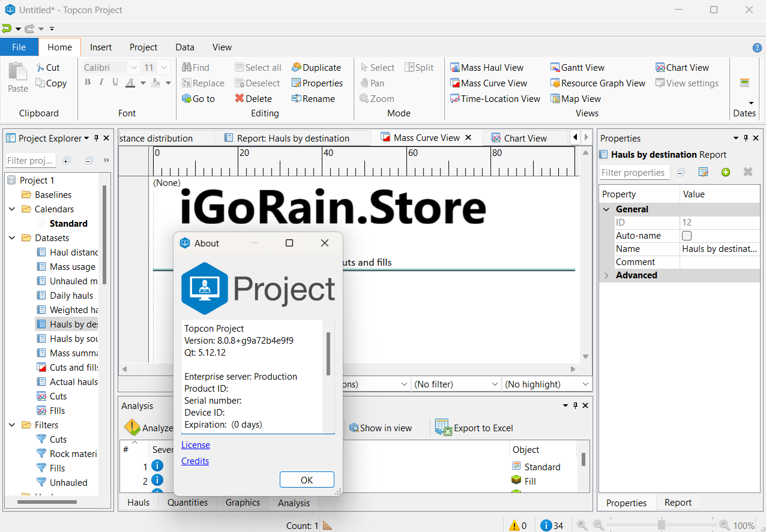Open the Resource Graph View
Screen dimensions: 766x532
[597, 83]
